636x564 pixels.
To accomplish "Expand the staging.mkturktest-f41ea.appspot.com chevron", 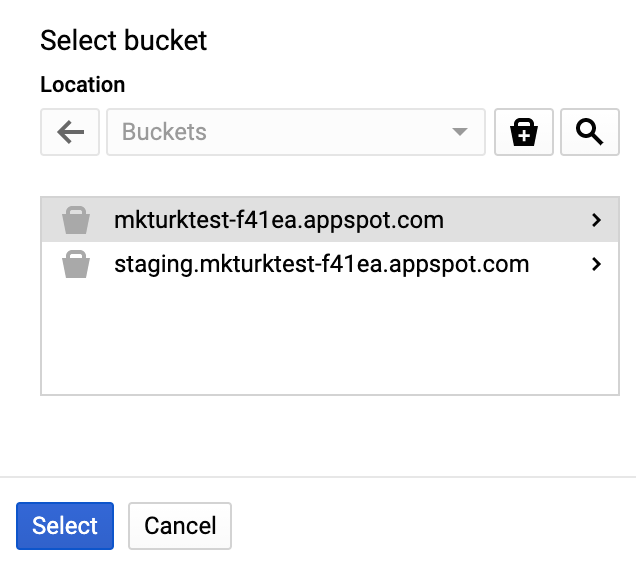I will point(597,265).
